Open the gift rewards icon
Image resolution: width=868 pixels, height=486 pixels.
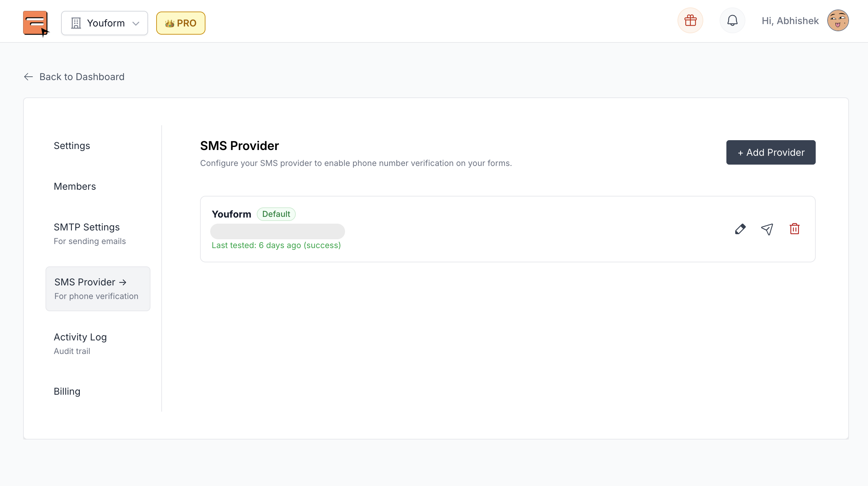click(690, 21)
